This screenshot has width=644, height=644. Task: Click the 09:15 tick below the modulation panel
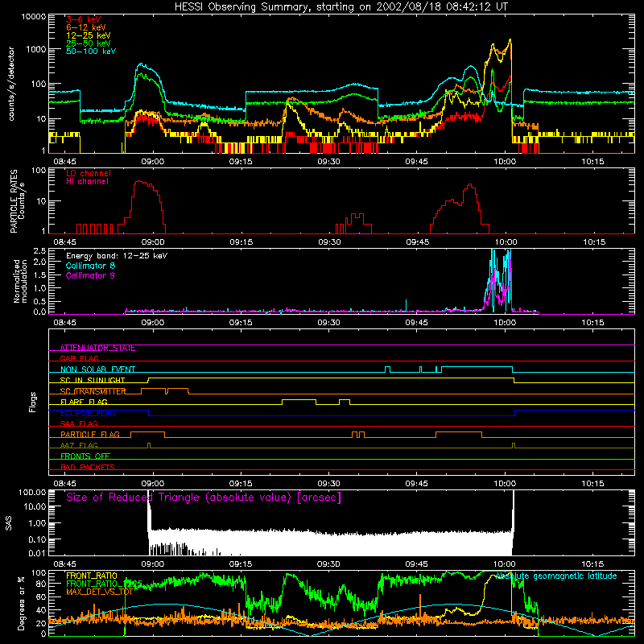[x=241, y=323]
